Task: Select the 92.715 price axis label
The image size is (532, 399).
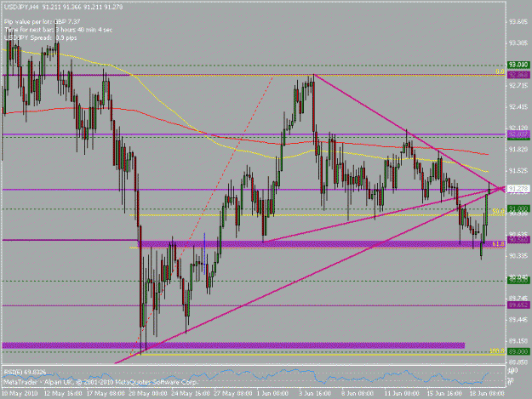Action: tap(518, 86)
